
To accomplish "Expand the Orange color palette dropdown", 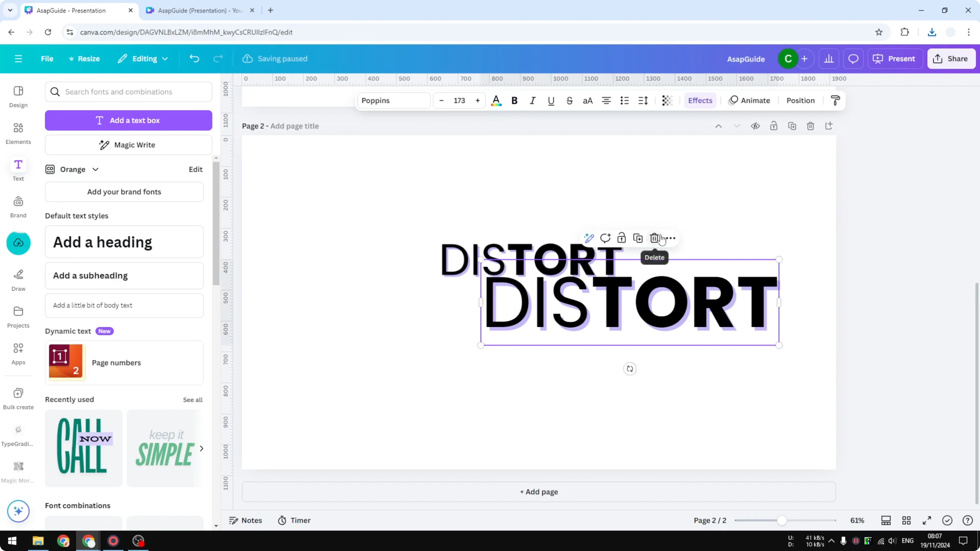I will tap(96, 169).
